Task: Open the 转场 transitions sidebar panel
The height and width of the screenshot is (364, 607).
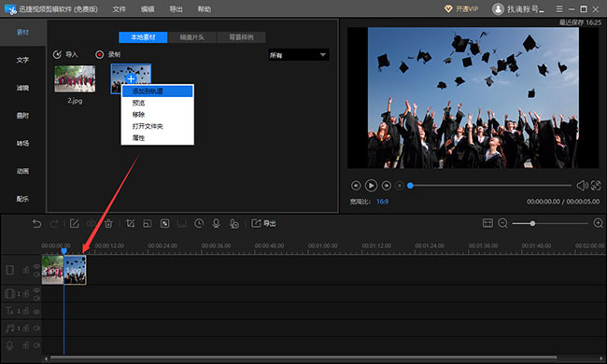Action: [x=22, y=143]
